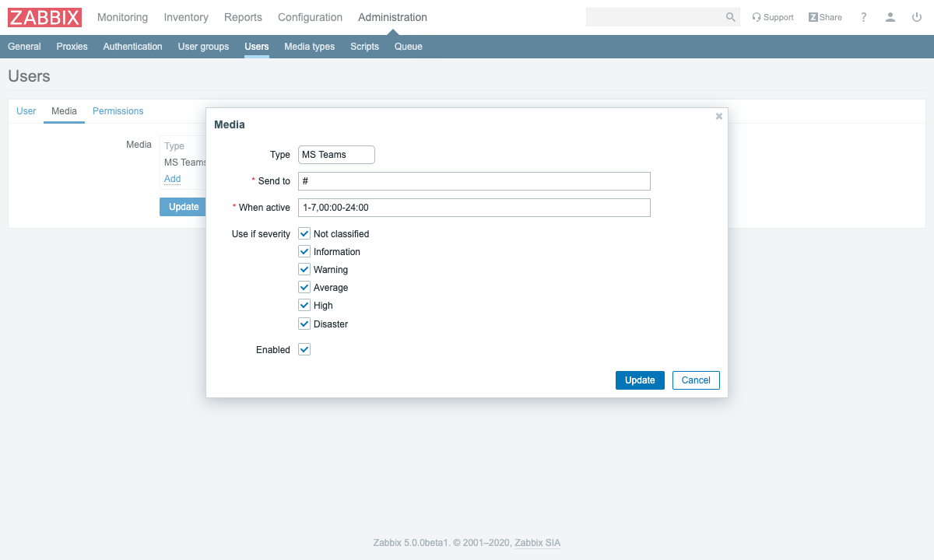Screen dimensions: 934x560
Task: Toggle the Disaster severity checkbox
Action: (304, 324)
